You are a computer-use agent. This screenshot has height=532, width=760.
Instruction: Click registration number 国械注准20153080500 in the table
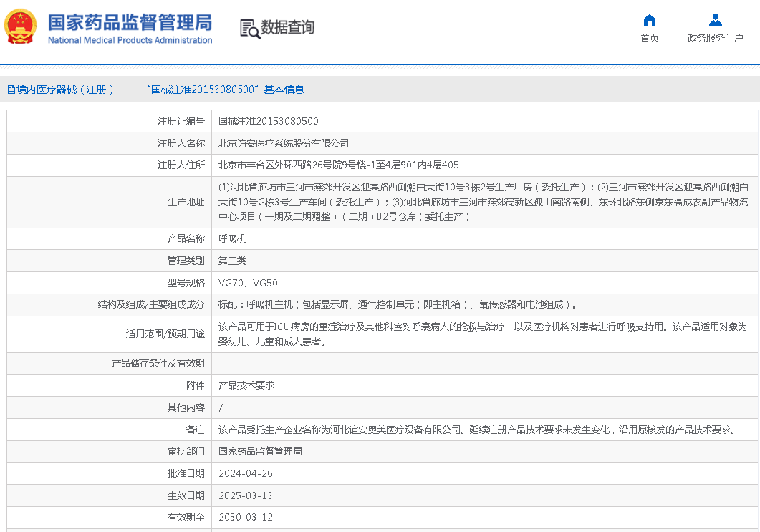[x=269, y=121]
